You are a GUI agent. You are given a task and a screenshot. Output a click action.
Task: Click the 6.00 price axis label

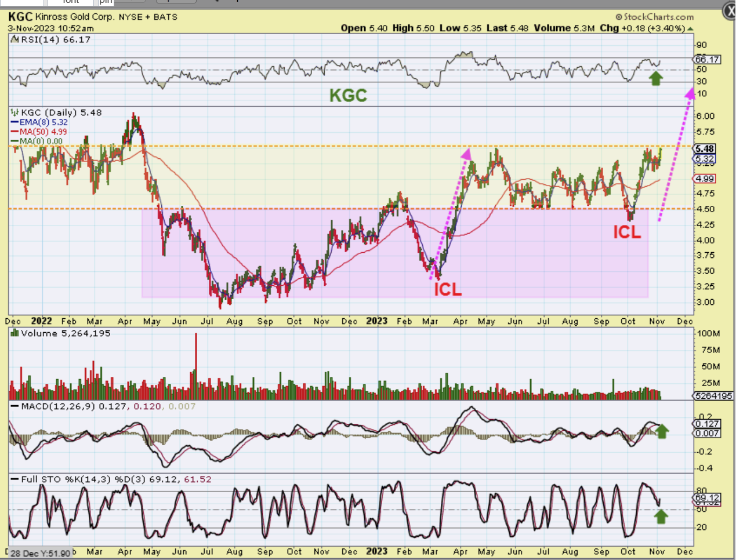[706, 116]
